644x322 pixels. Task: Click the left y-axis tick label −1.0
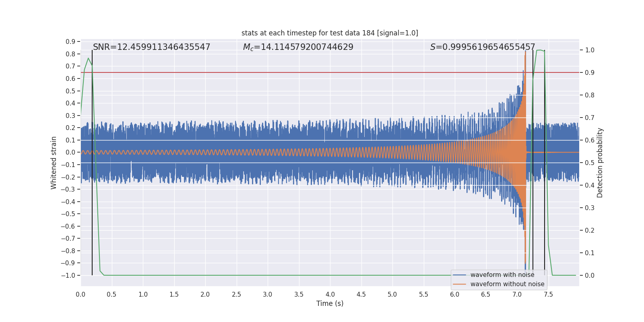coord(68,275)
